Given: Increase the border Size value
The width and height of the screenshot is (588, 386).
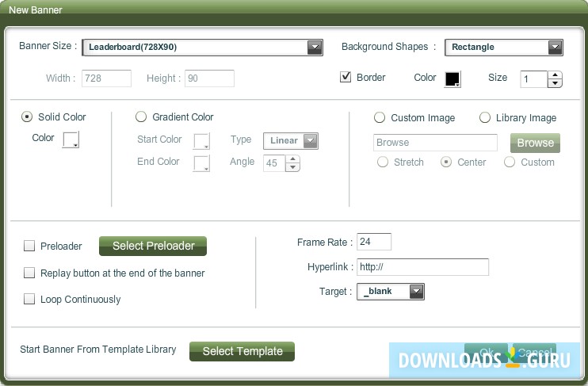Looking at the screenshot, I should [555, 75].
